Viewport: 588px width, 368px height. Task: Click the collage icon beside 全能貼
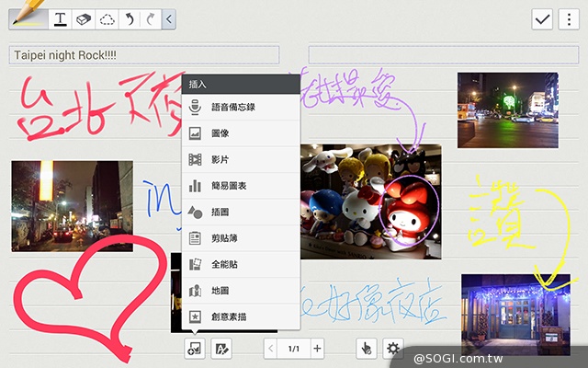[x=195, y=264]
